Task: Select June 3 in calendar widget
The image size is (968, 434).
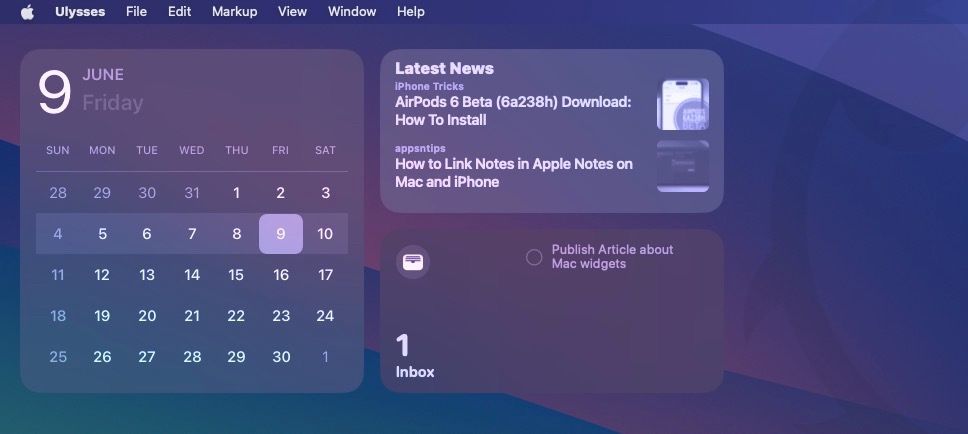Action: pyautogui.click(x=325, y=193)
